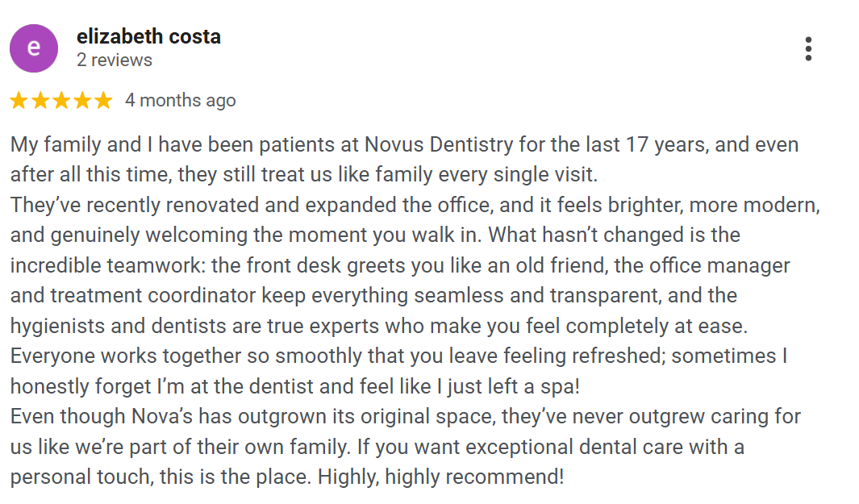Click the first gold rating star
Viewport: 859px width, 504px height.
point(19,101)
